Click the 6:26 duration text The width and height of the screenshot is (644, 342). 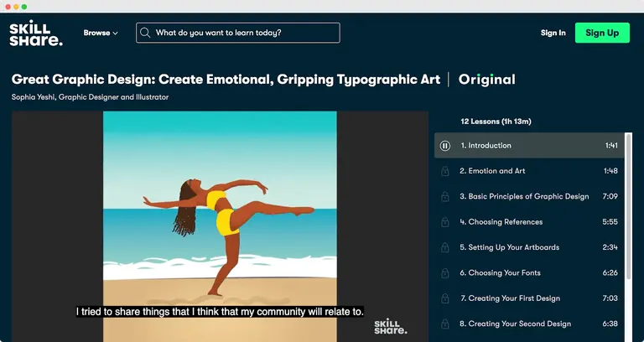tap(610, 272)
